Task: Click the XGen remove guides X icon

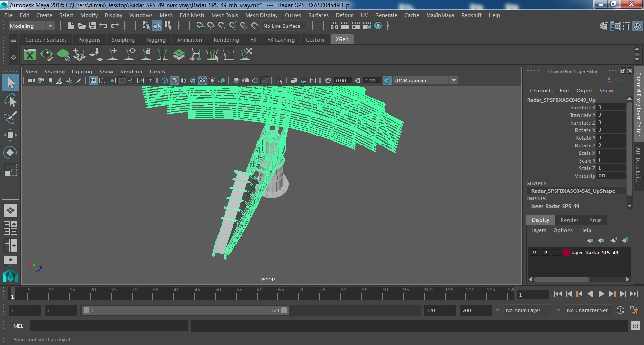Action: 246,54
